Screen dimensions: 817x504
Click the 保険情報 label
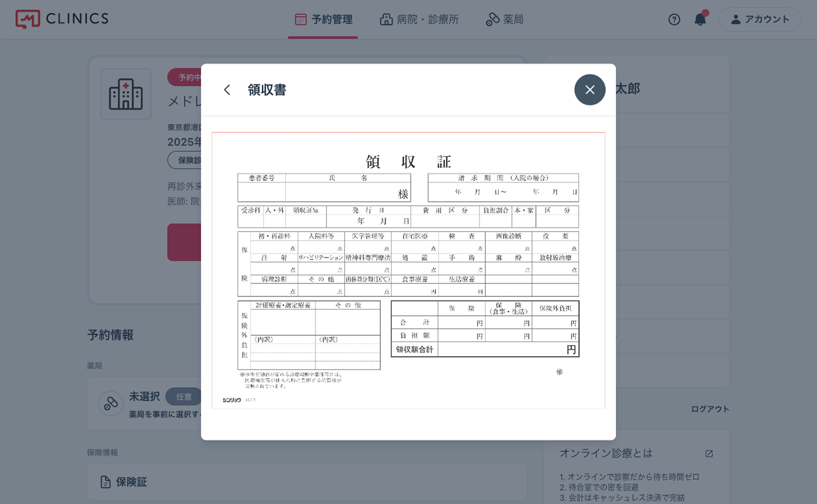102,452
